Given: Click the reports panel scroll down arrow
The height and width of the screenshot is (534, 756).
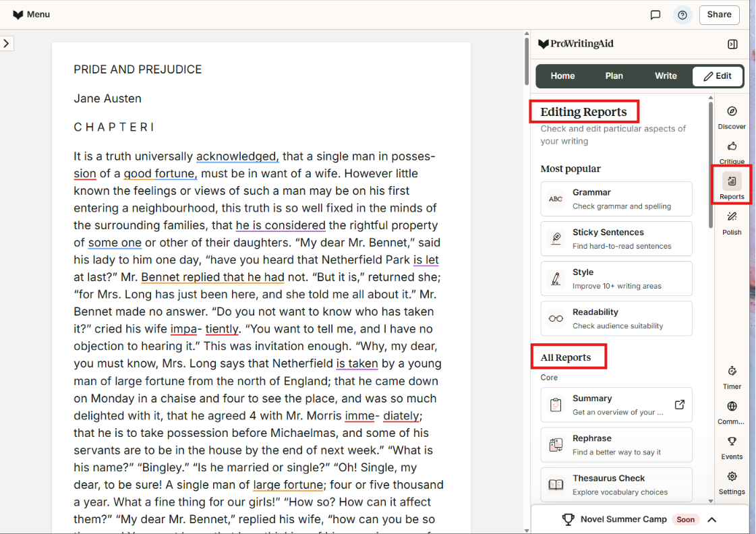Looking at the screenshot, I should (x=711, y=501).
